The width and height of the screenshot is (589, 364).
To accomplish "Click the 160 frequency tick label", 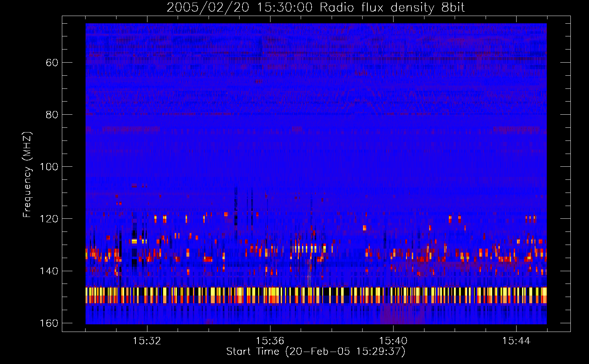I will (49, 323).
